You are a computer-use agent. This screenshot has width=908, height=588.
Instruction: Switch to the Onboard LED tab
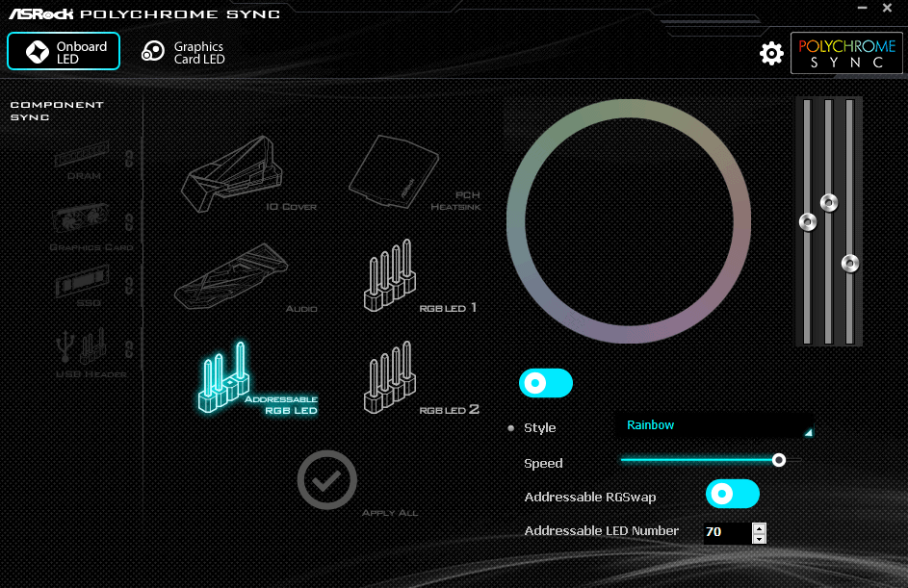pyautogui.click(x=64, y=52)
